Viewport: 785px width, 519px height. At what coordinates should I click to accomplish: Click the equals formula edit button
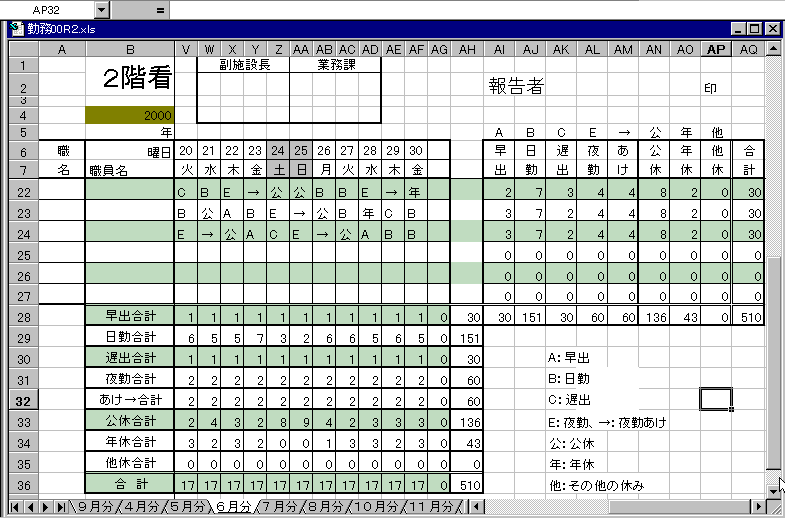[159, 9]
